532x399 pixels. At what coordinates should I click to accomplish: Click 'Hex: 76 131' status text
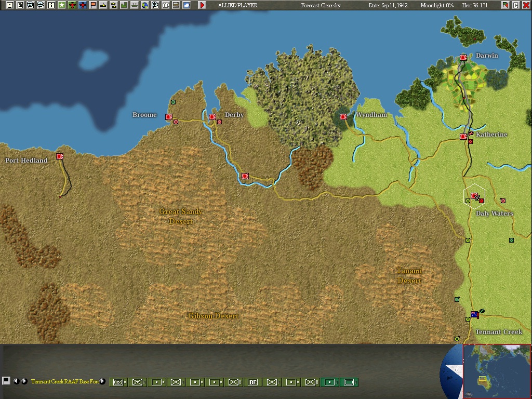[475, 5]
